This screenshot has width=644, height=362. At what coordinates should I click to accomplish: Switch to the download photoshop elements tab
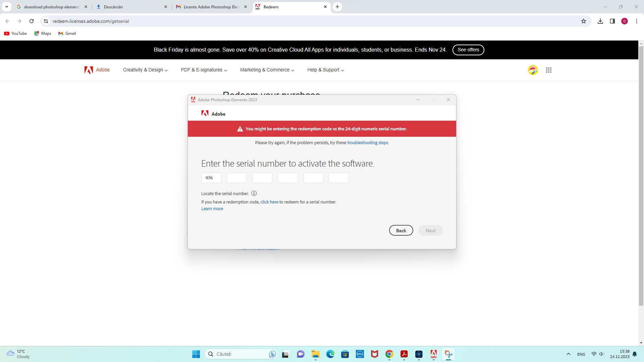(x=52, y=7)
